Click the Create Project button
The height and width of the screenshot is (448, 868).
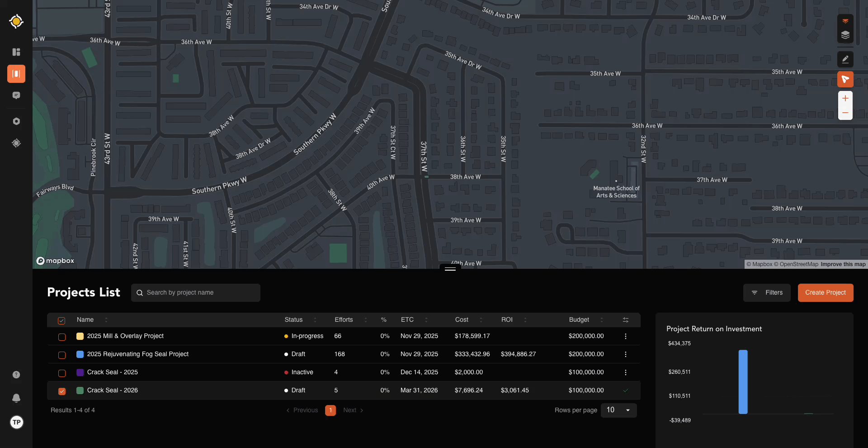[x=825, y=293]
